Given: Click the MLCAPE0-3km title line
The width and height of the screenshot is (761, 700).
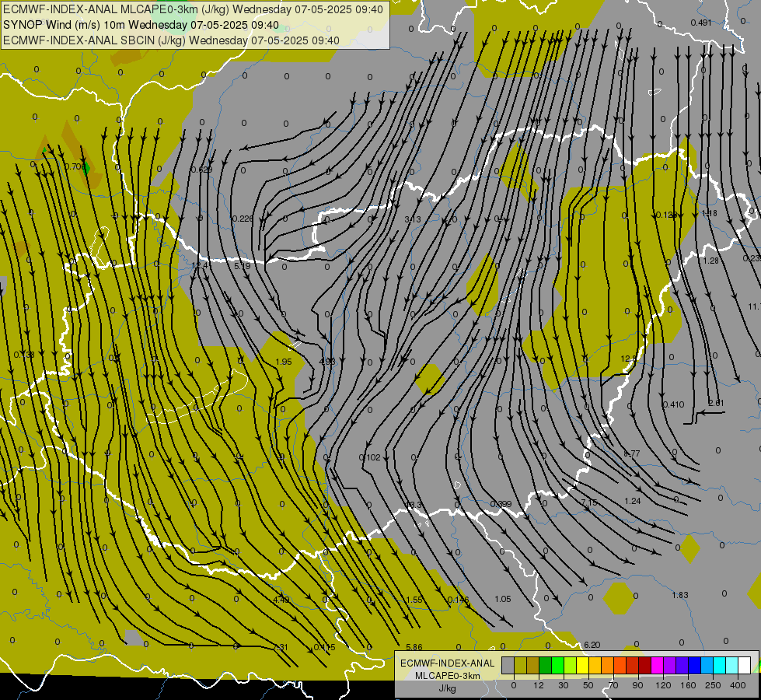Looking at the screenshot, I should point(193,9).
